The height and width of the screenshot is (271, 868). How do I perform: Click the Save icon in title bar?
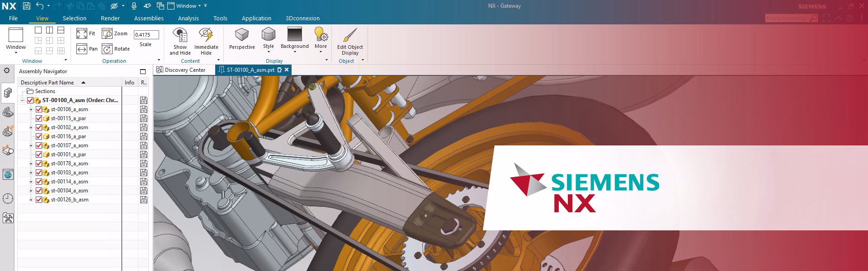click(27, 6)
